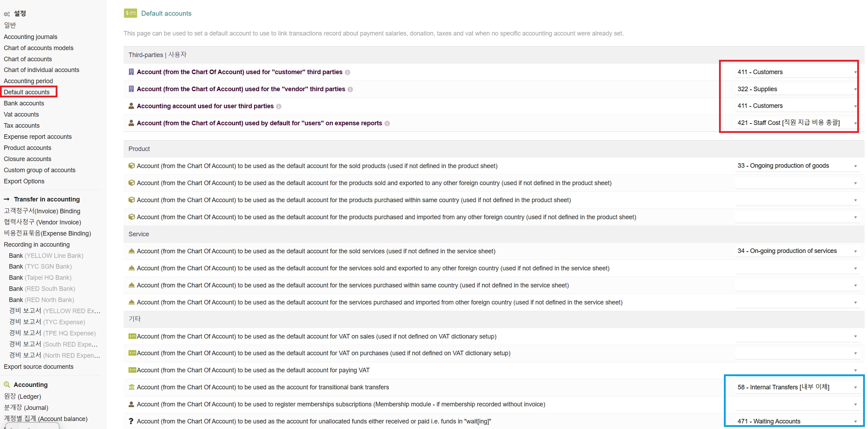This screenshot has width=868, height=429.
Task: Open Chart of accounts in sidebar
Action: [x=28, y=59]
